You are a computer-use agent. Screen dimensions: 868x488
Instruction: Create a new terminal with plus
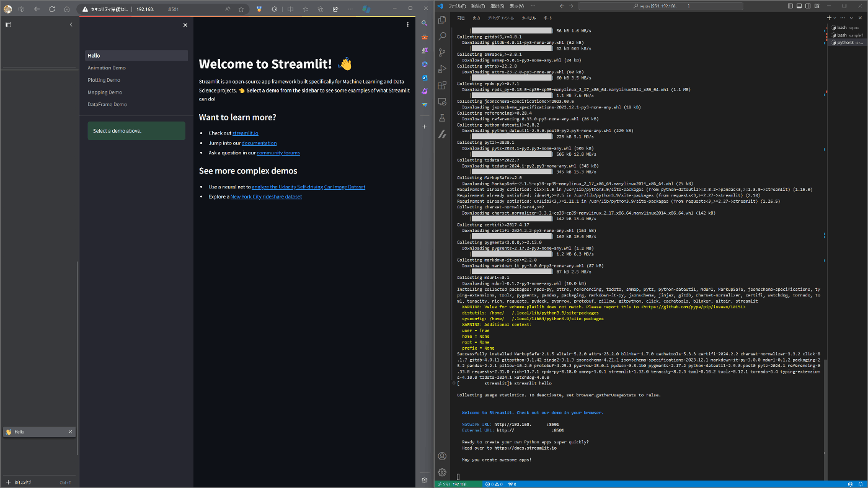829,18
